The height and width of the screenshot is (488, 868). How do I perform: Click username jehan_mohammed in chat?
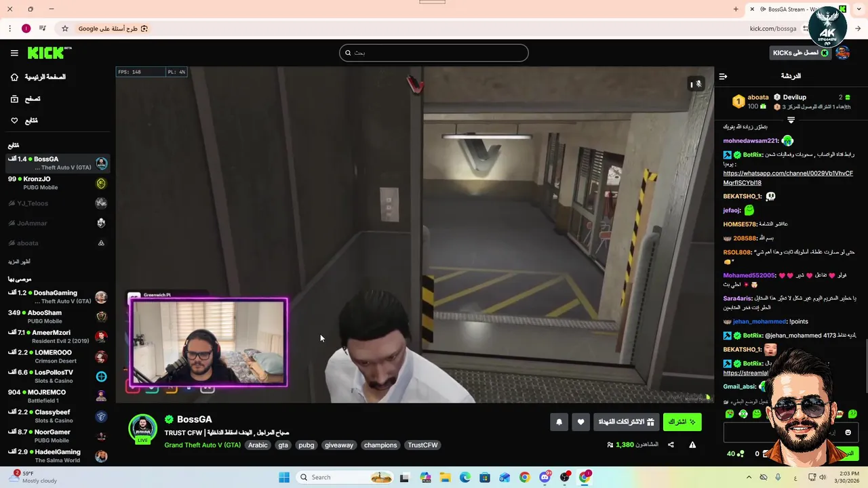759,322
